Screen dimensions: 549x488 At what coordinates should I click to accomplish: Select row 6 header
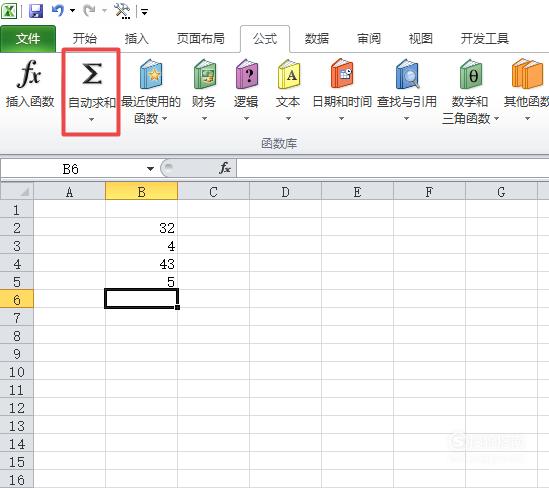click(x=17, y=299)
